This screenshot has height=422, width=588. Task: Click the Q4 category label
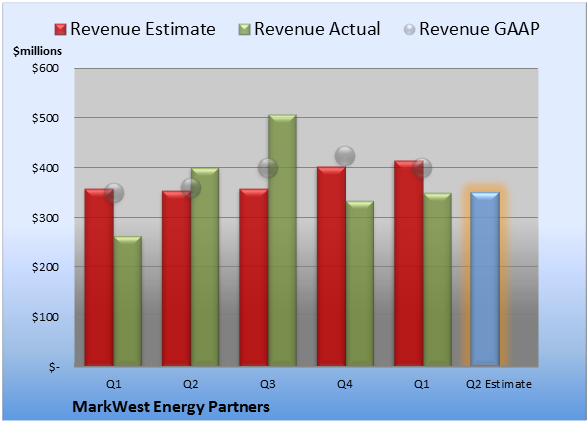click(x=345, y=384)
